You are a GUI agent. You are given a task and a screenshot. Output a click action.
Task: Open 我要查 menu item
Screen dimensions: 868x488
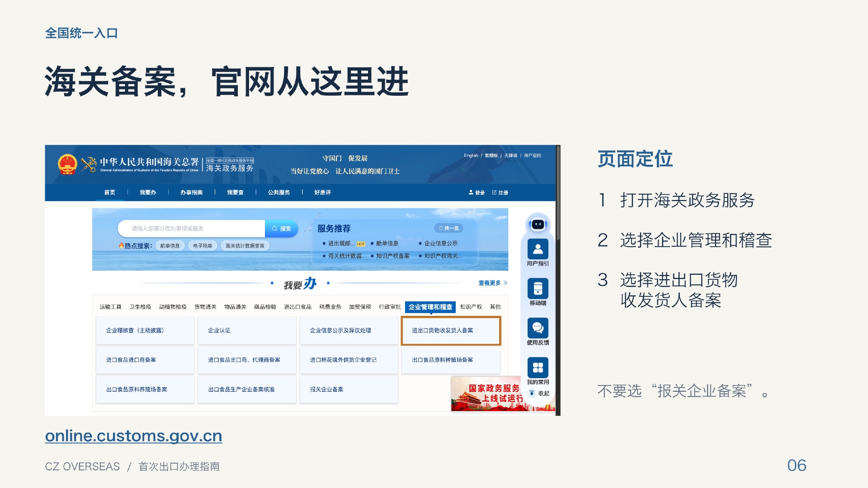[x=235, y=192]
